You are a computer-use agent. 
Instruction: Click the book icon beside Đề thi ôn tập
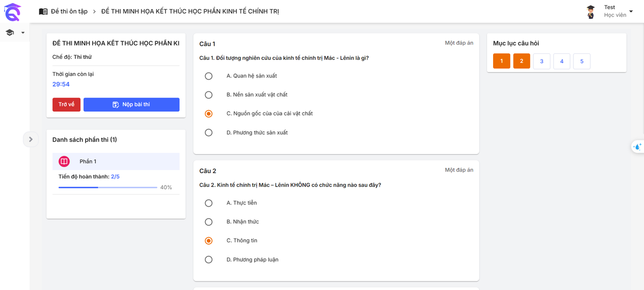43,11
